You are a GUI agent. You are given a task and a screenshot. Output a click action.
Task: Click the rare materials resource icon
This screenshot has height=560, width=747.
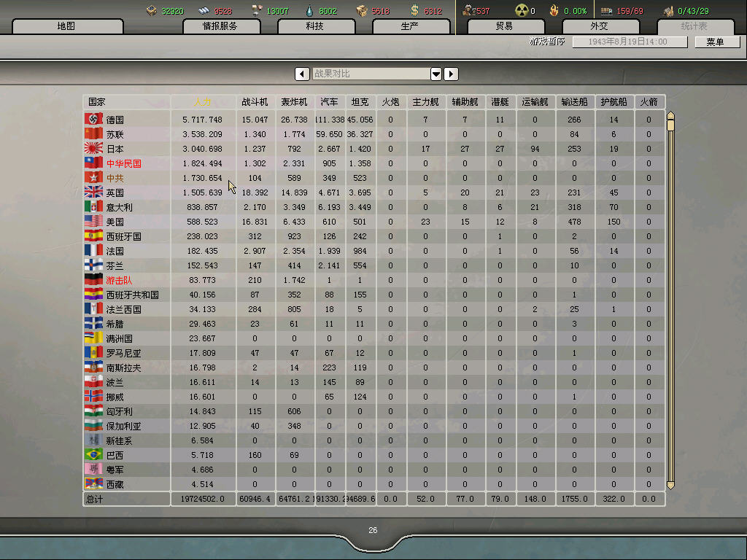(x=257, y=10)
